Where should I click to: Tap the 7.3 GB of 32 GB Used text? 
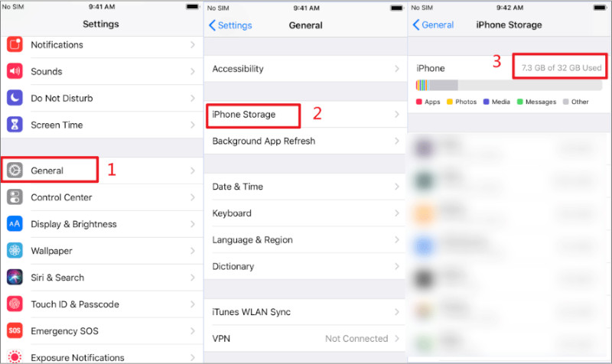[561, 68]
